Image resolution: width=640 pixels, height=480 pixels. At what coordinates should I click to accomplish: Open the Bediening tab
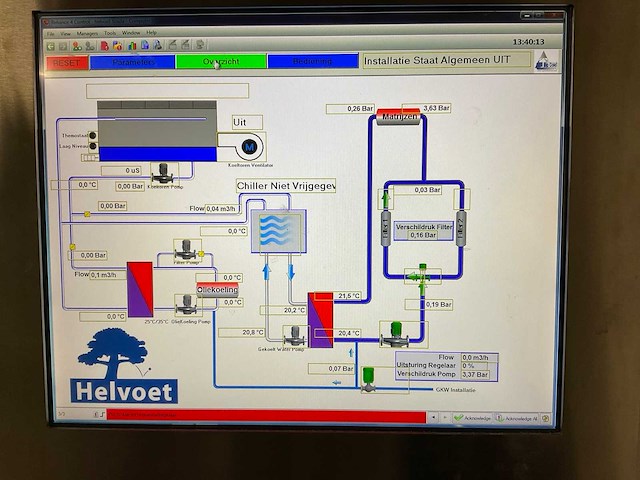(312, 62)
